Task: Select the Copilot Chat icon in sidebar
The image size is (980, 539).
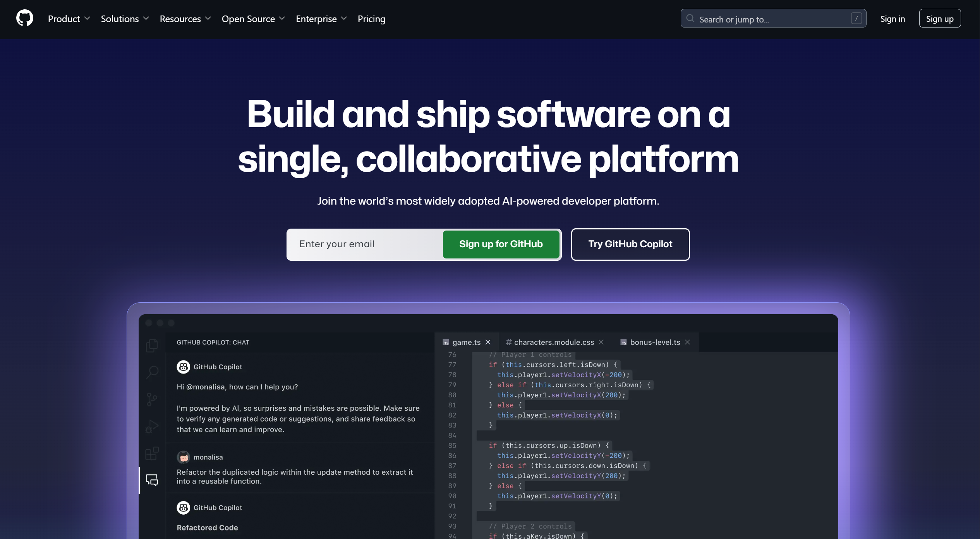Action: [152, 480]
